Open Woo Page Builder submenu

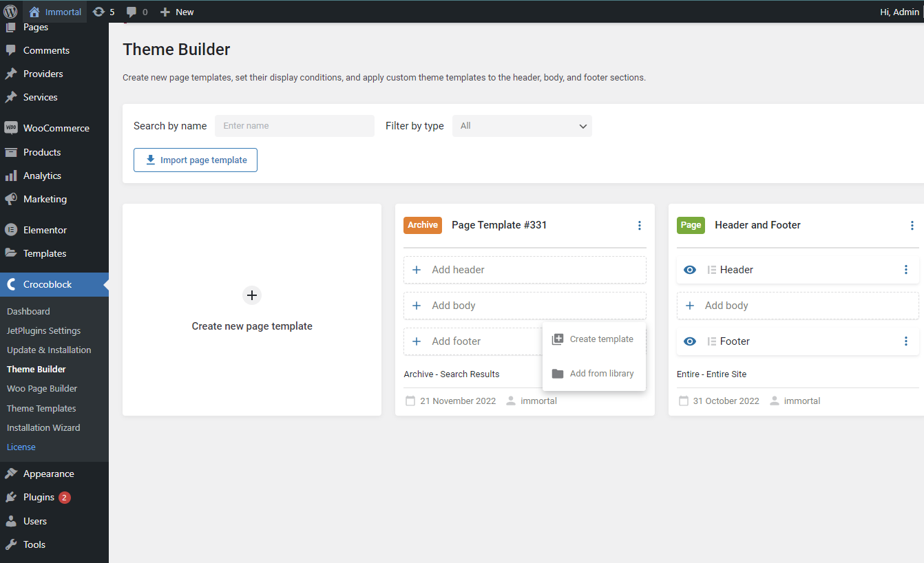click(x=42, y=388)
